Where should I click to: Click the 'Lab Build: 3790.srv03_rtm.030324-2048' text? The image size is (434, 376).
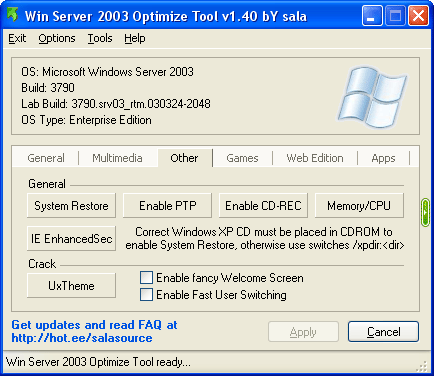116,104
